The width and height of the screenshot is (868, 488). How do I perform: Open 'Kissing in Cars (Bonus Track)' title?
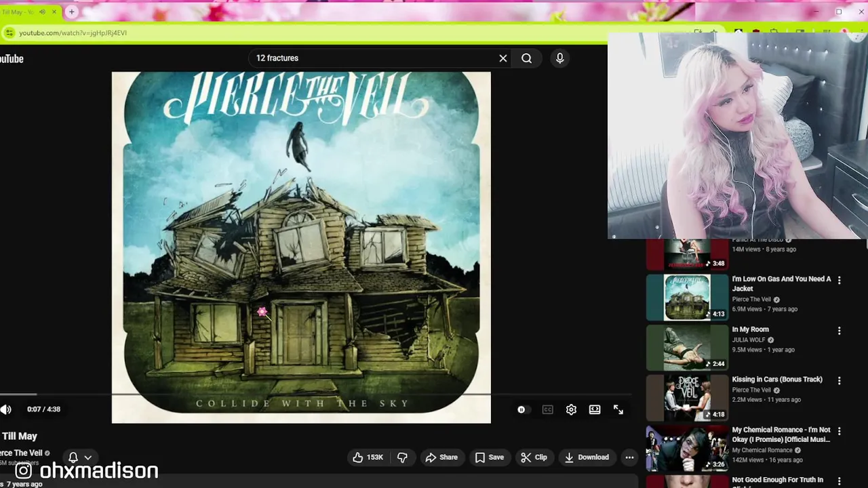(777, 380)
